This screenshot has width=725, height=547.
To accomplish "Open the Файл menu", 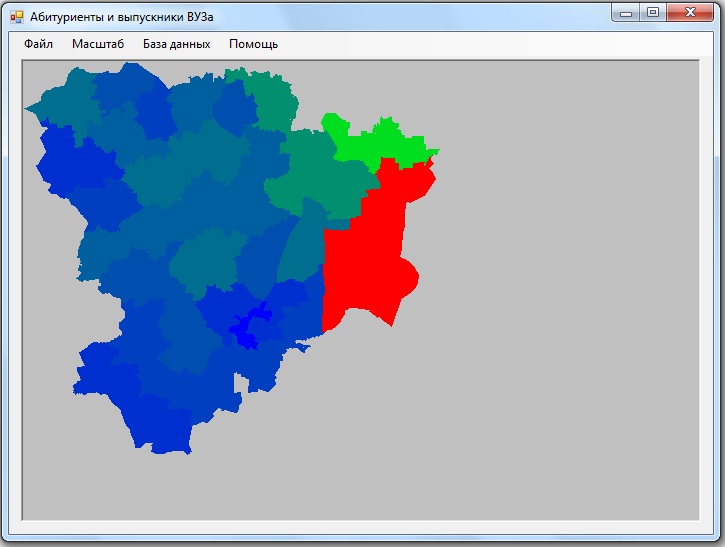I will tap(38, 44).
